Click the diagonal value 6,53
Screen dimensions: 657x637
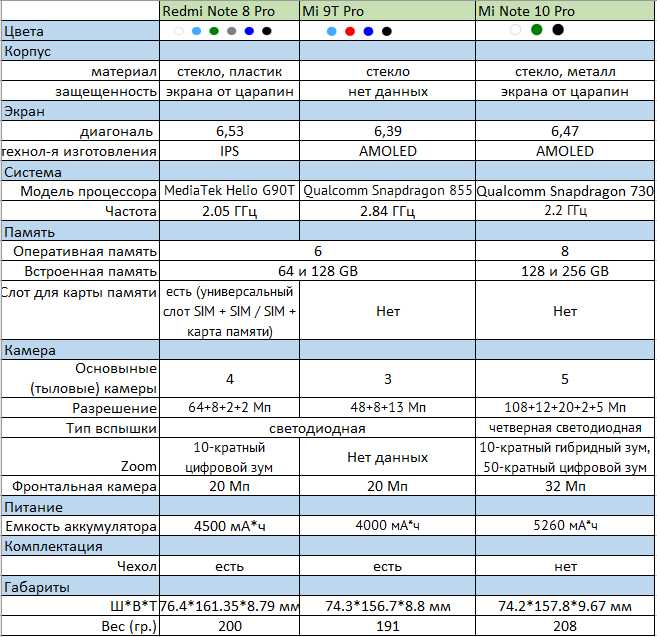coord(230,131)
